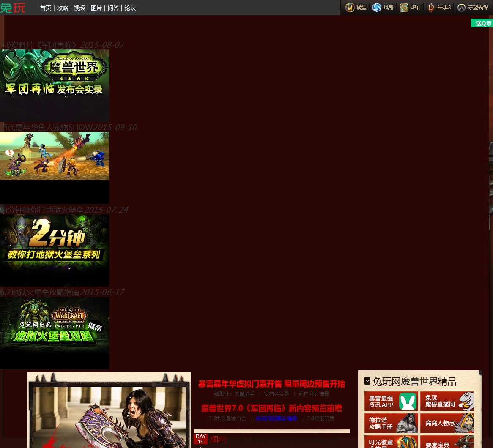Open the 视频 nav item

click(79, 8)
